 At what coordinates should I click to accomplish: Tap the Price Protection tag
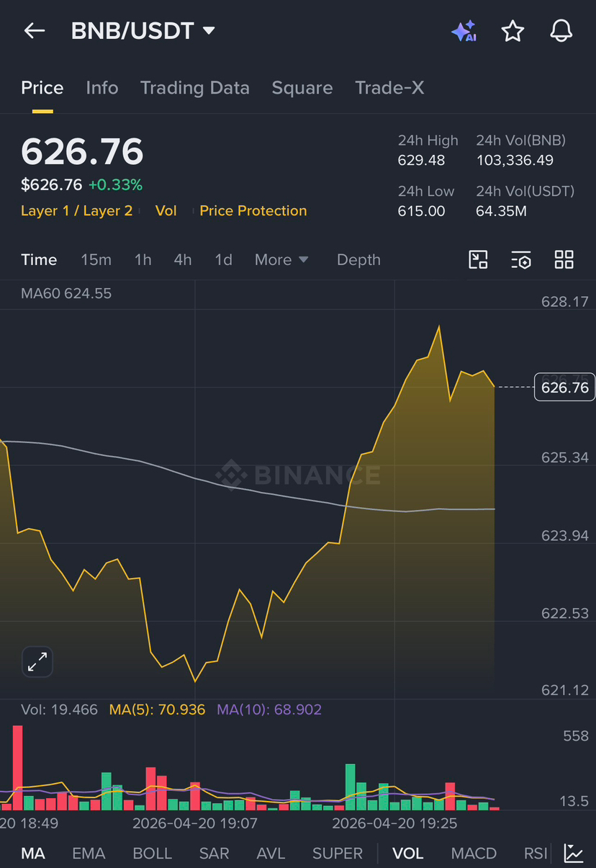(253, 211)
